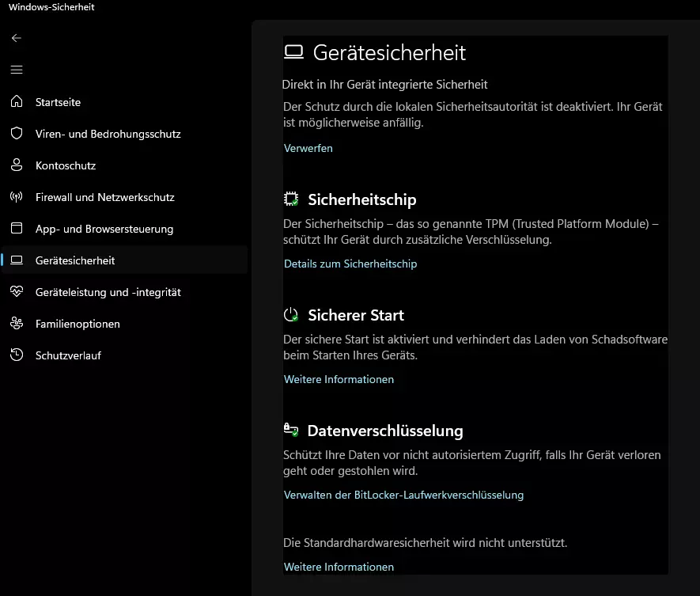Screen dimensions: 700x596
Task: Click the Schutzverlauf history clock icon
Action: pyautogui.click(x=17, y=355)
